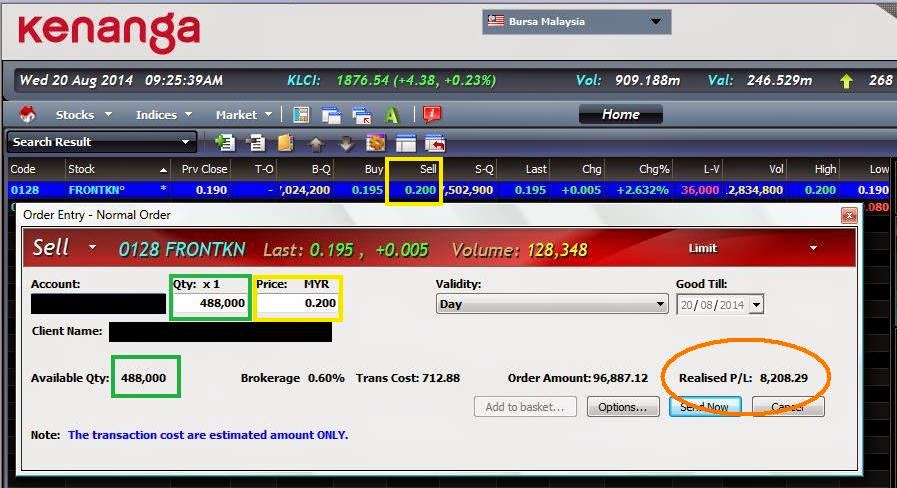Click the cascade windows toolbar icon

[x=331, y=115]
